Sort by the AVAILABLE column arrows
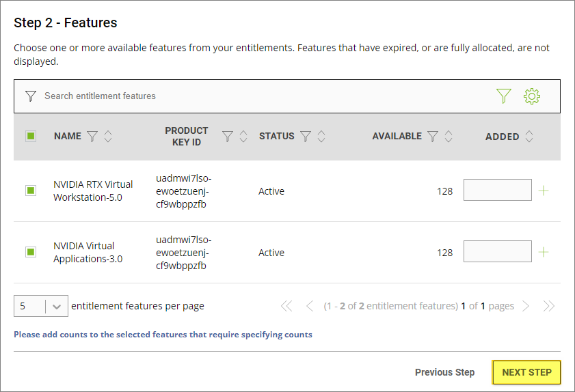This screenshot has width=575, height=392. click(x=449, y=137)
